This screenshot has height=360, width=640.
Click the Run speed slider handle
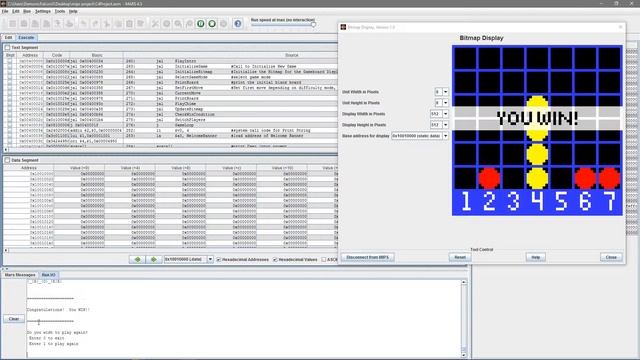coord(313,24)
